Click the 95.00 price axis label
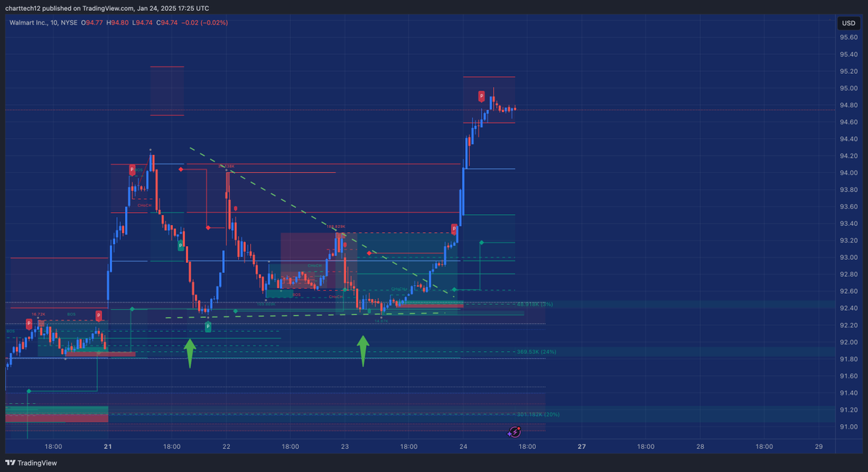Image resolution: width=868 pixels, height=472 pixels. click(848, 88)
